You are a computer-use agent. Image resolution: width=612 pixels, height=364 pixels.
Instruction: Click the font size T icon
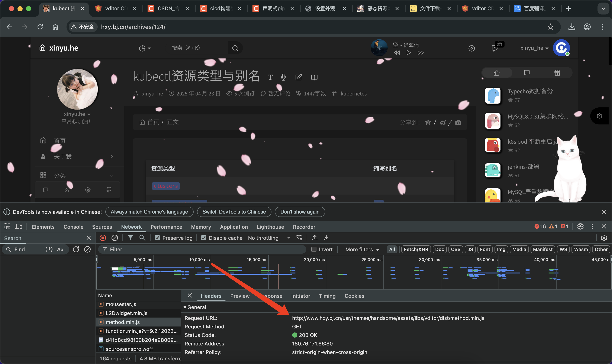coord(270,77)
